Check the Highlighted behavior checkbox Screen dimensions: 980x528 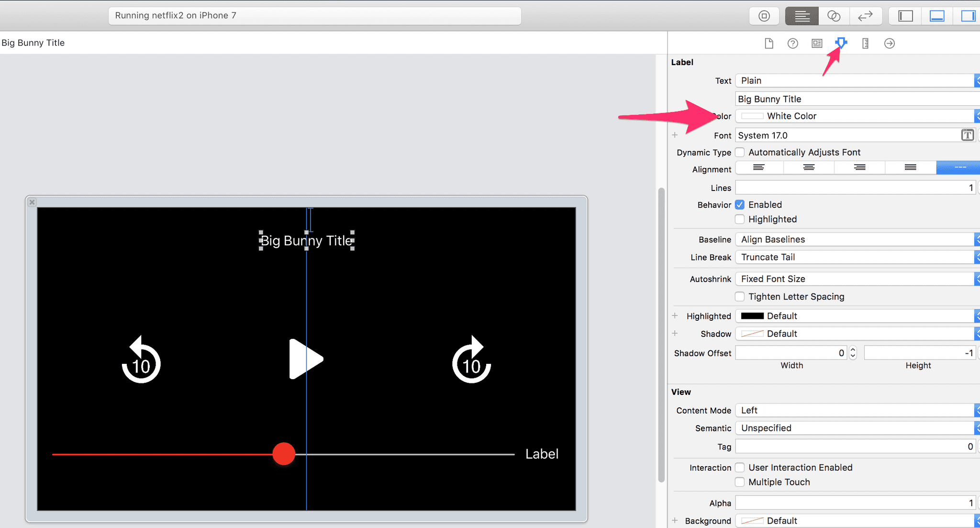[740, 219]
